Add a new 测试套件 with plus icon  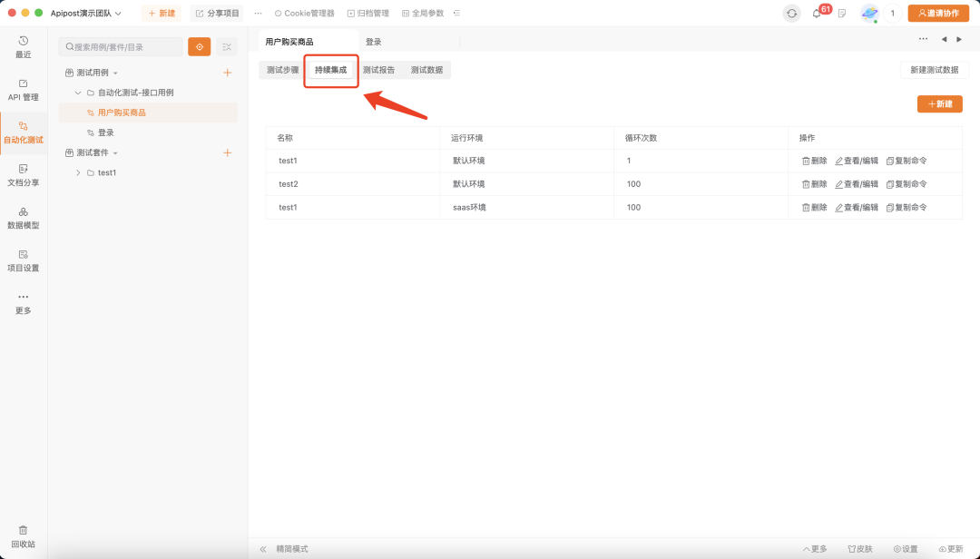coord(228,152)
